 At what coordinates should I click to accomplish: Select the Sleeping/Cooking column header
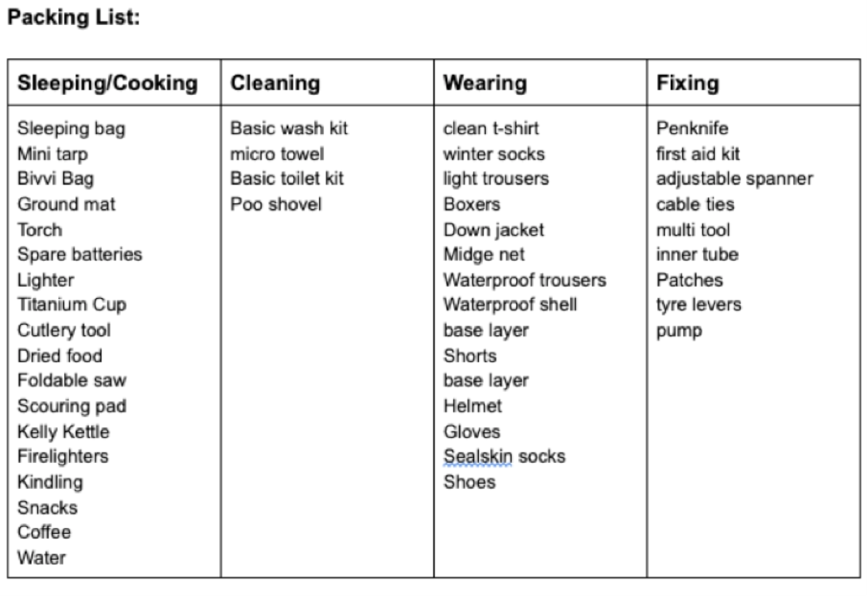point(108,83)
